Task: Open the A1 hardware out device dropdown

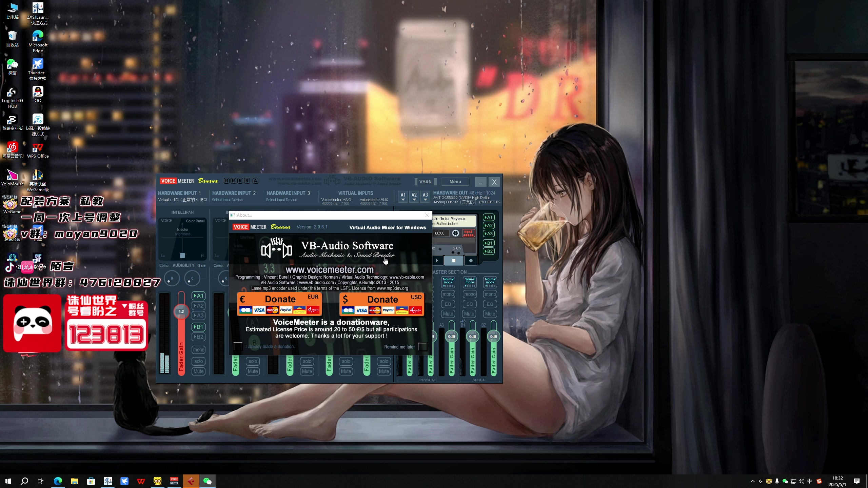Action: pos(403,197)
